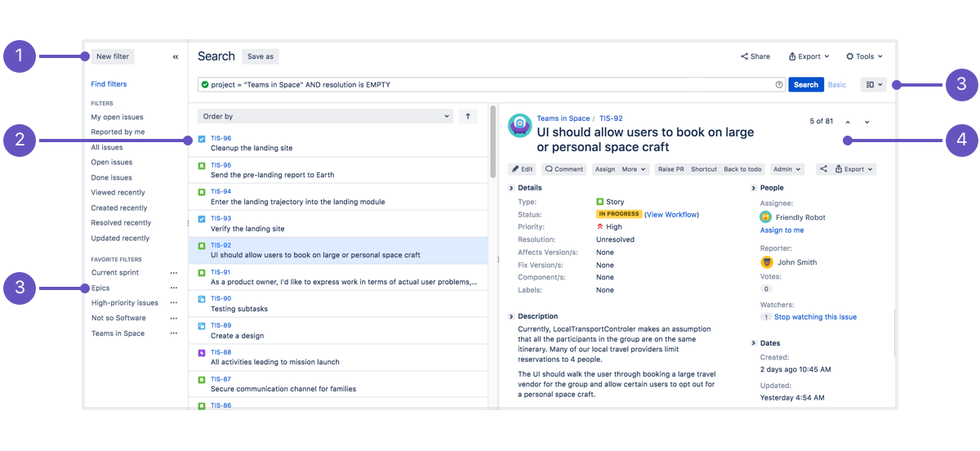Edit the issue with Edit button
This screenshot has height=451, width=980.
click(x=522, y=169)
